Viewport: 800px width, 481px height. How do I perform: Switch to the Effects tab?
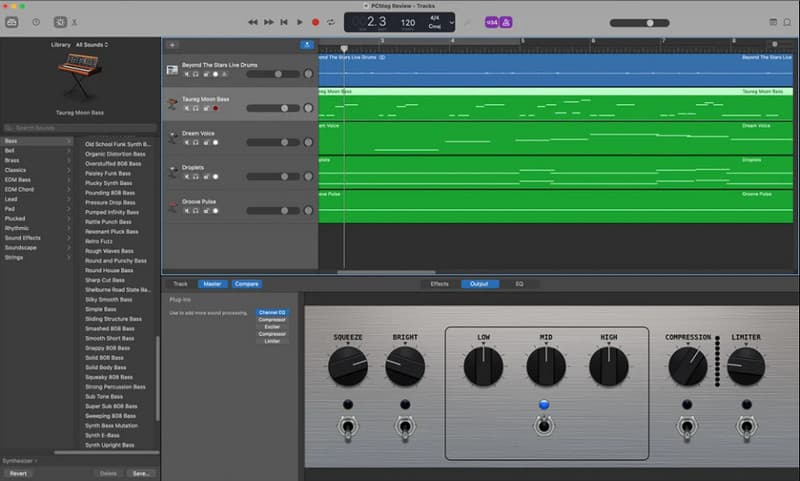(439, 284)
